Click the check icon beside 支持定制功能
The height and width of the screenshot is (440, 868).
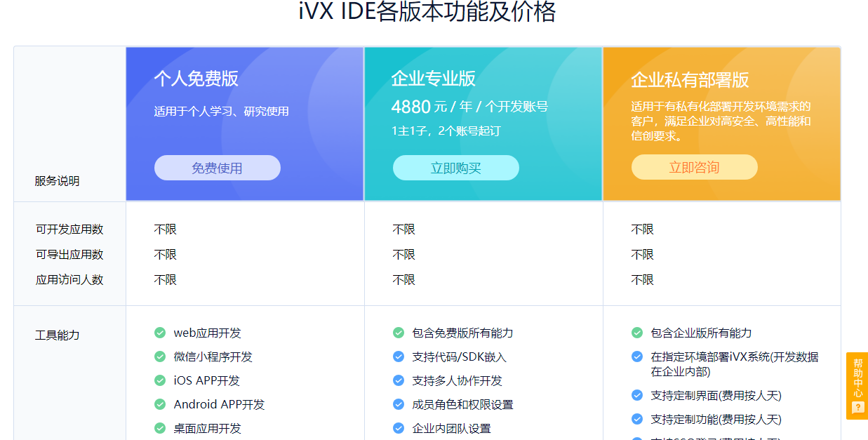point(637,419)
